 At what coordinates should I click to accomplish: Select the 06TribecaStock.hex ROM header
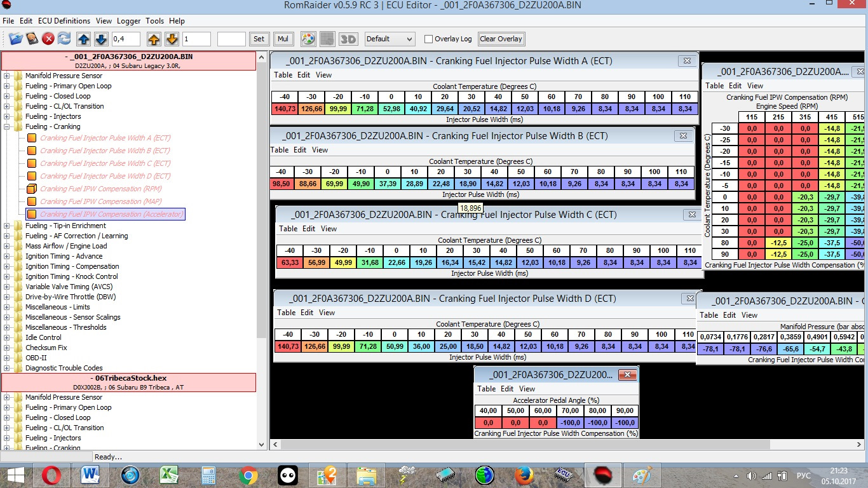tap(129, 381)
